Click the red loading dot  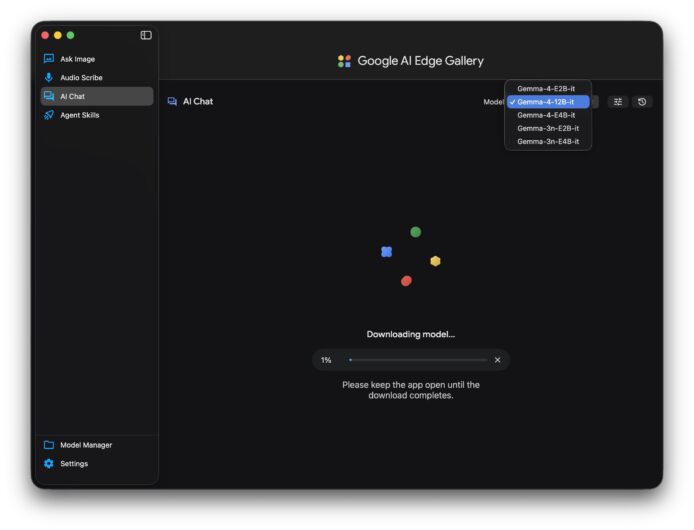coord(406,281)
